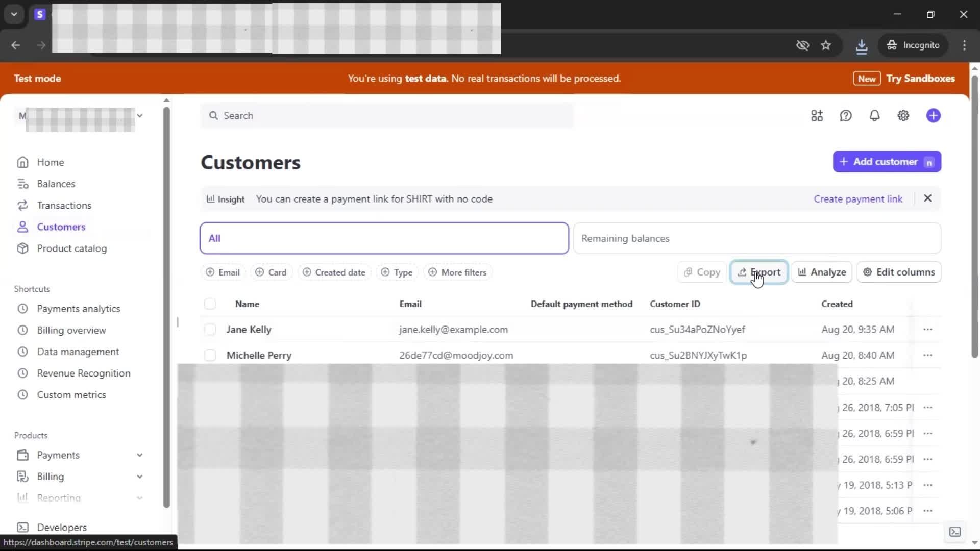Open the account switcher dropdown
Viewport: 980px width, 551px height.
(x=139, y=116)
